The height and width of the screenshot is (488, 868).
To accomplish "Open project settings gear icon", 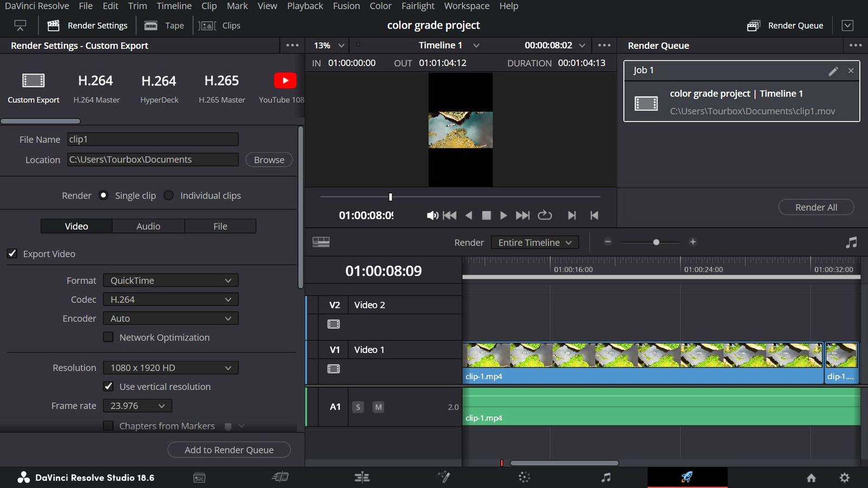I will coord(844,478).
